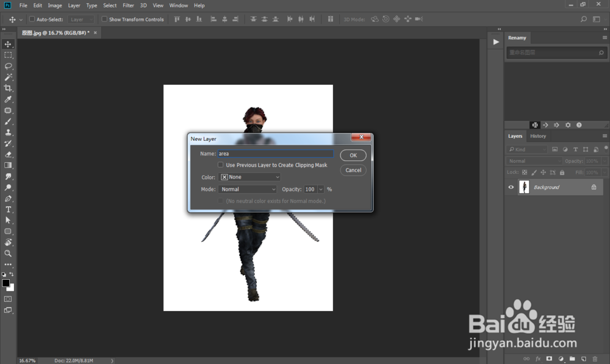Change screen mode icon in toolbar
The height and width of the screenshot is (364, 610).
tap(8, 310)
